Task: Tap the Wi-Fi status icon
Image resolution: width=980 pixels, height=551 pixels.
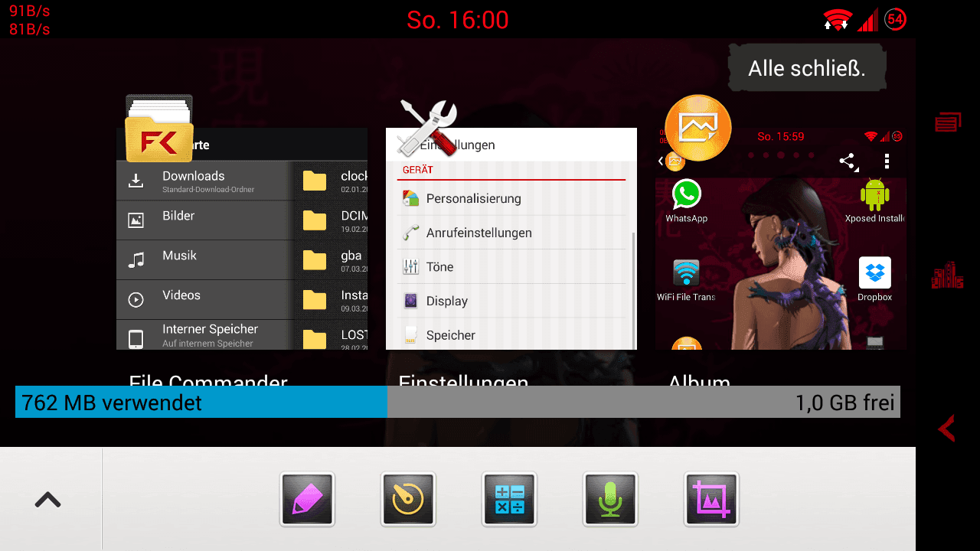Action: click(x=838, y=19)
